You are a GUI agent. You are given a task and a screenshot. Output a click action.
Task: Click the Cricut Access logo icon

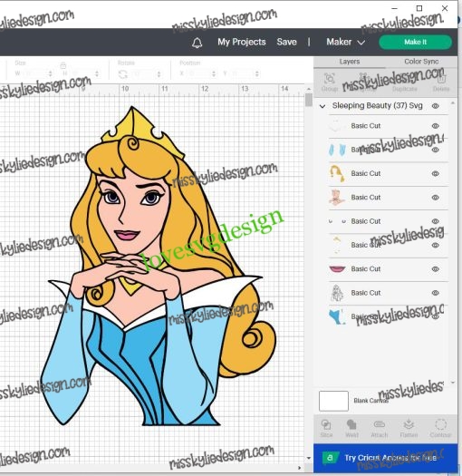click(330, 458)
